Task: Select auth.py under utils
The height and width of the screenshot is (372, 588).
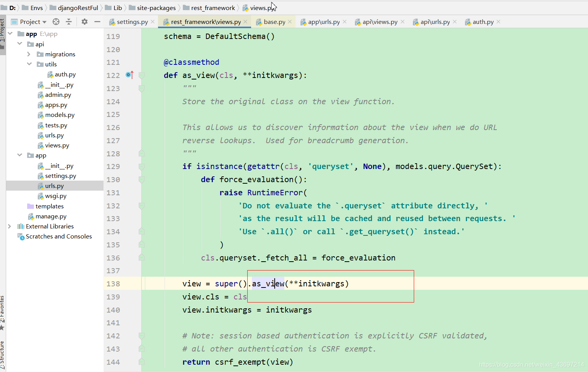Action: click(x=61, y=74)
